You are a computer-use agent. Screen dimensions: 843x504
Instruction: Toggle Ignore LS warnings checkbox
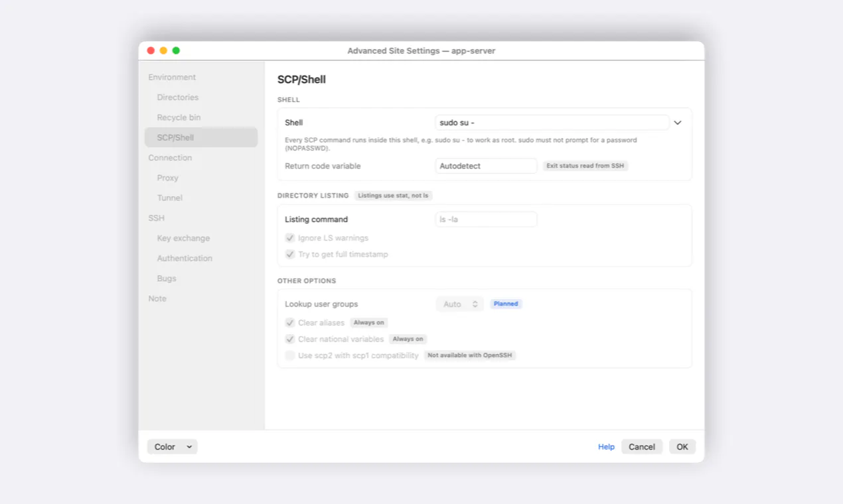click(x=290, y=238)
